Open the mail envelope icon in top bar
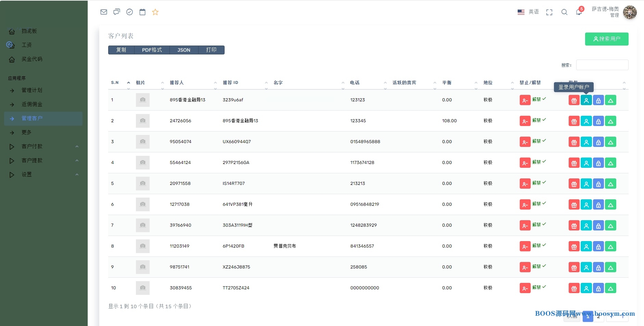Image resolution: width=644 pixels, height=326 pixels. (104, 12)
